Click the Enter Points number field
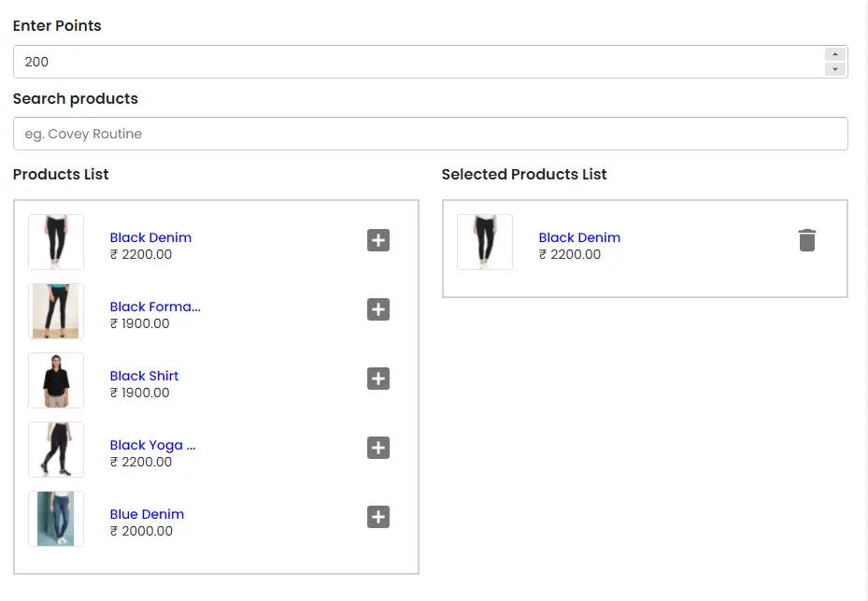Screen dimensions: 868x601 pyautogui.click(x=411, y=62)
